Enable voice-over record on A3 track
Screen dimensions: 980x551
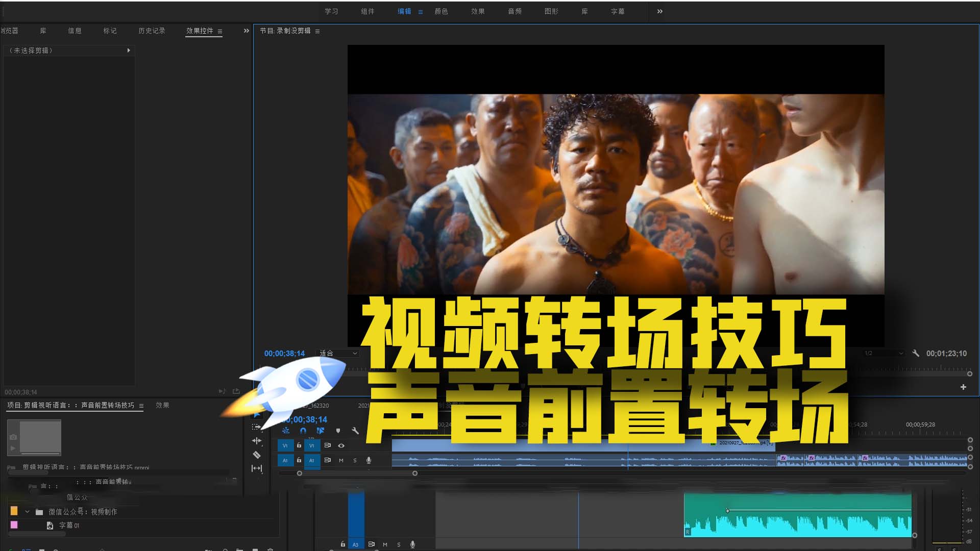point(412,544)
